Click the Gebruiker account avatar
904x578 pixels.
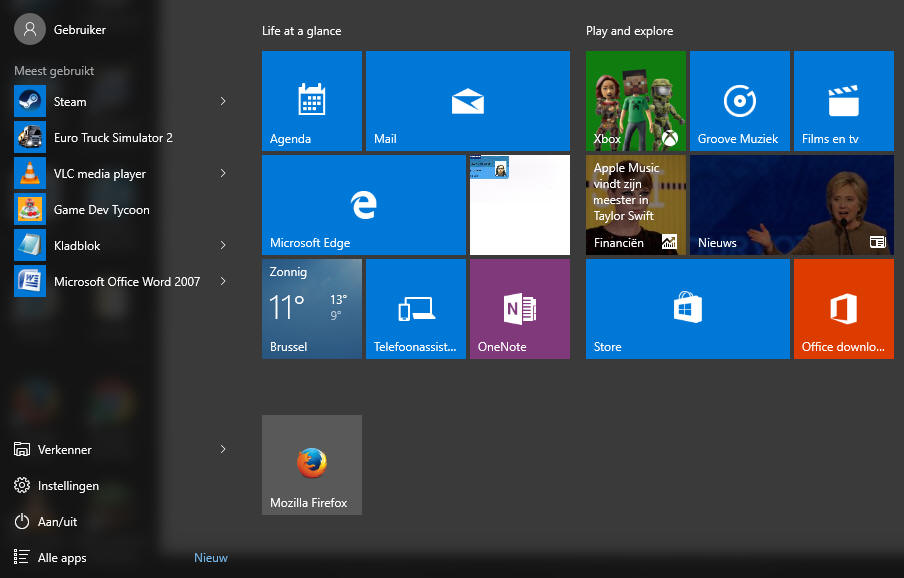(30, 29)
